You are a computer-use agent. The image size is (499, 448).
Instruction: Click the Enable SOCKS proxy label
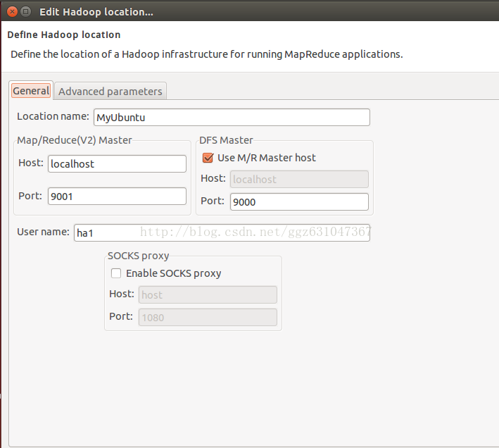pos(173,273)
